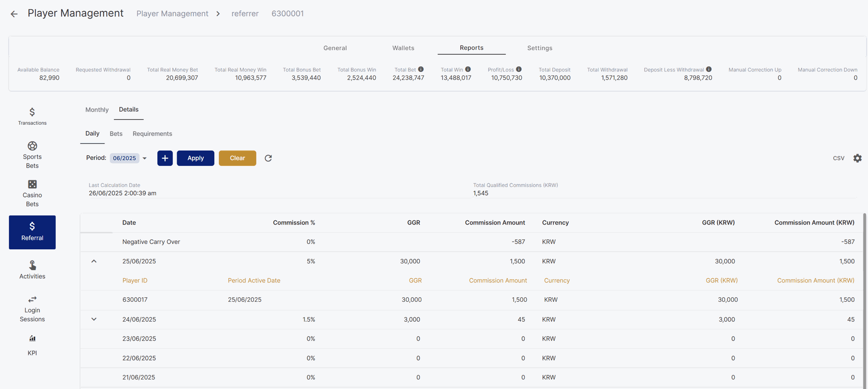
Task: Show info for Deposit Less Withdrawal
Action: 709,69
